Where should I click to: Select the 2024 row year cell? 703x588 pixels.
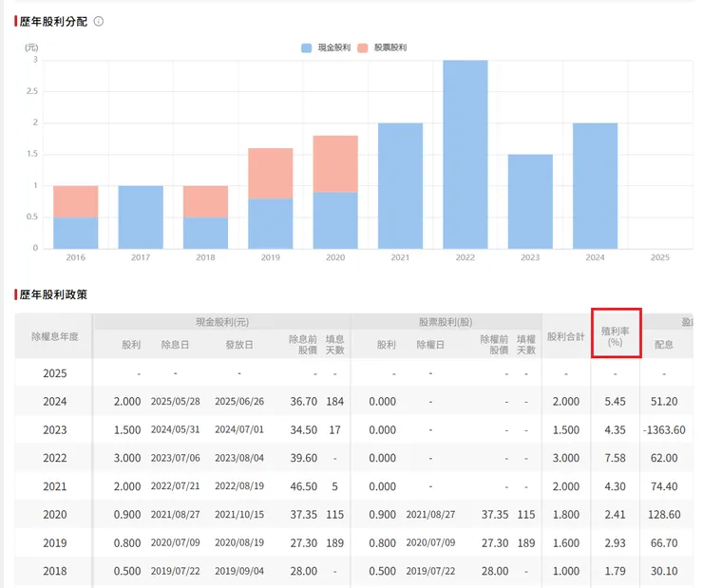[55, 402]
